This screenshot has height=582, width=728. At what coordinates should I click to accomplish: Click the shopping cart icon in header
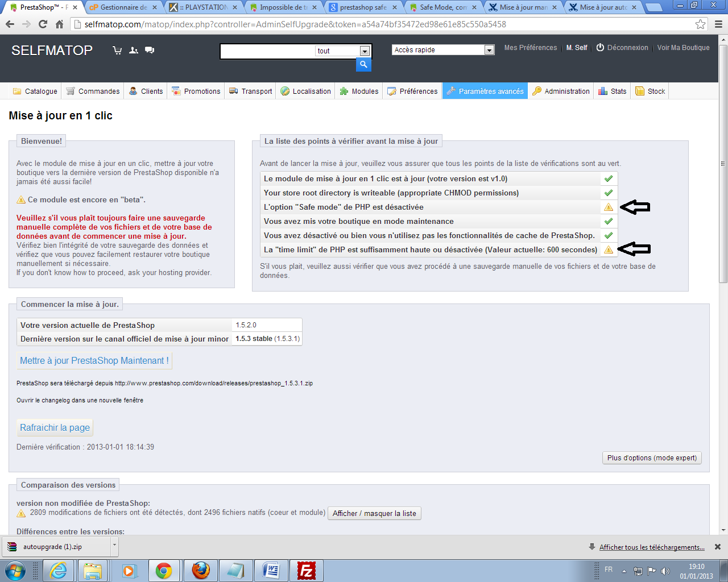(117, 50)
